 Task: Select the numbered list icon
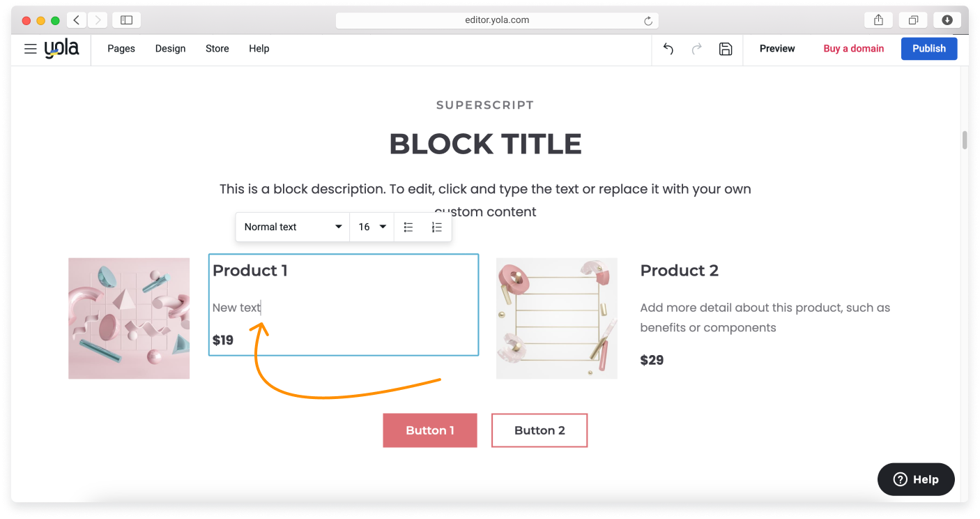437,227
